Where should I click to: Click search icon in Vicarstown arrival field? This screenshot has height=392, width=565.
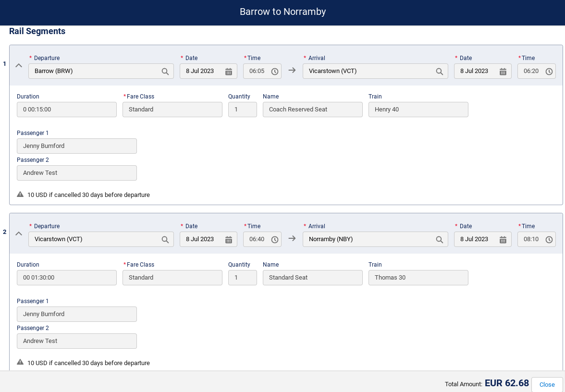point(439,71)
